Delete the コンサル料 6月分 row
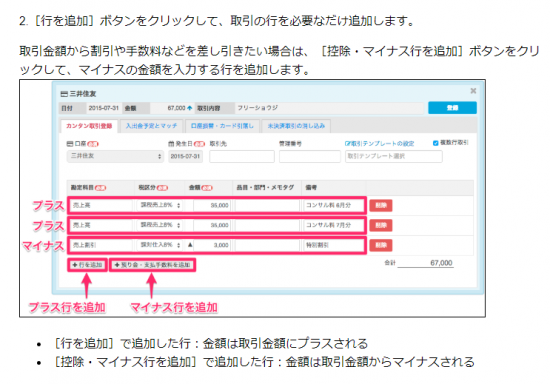 point(381,205)
